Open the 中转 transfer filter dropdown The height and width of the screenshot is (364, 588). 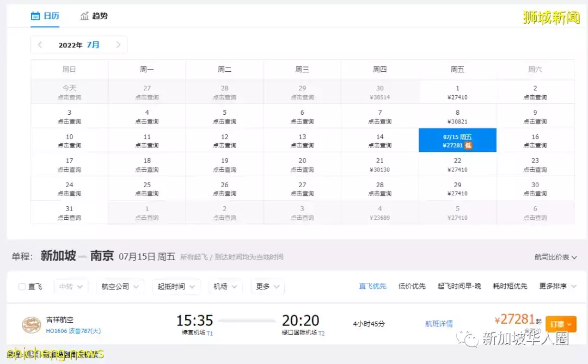coord(71,286)
